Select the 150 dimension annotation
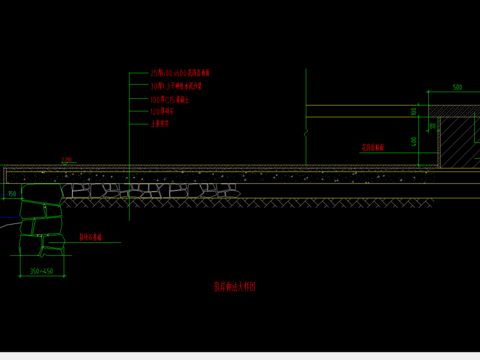 (12, 194)
